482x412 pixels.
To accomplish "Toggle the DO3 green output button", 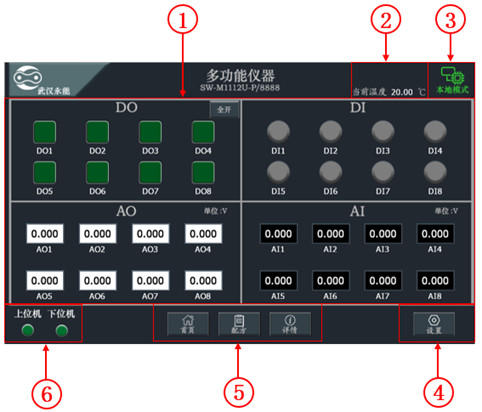I will [x=150, y=132].
